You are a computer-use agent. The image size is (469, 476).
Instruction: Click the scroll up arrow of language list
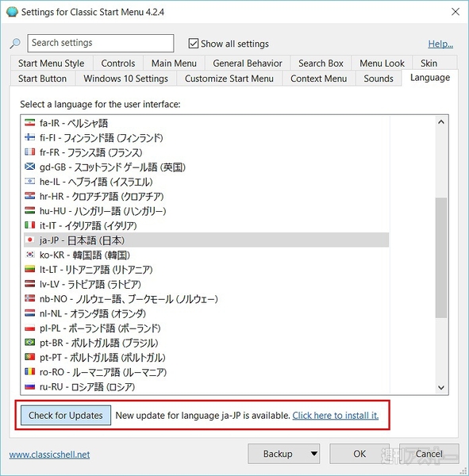tap(441, 122)
